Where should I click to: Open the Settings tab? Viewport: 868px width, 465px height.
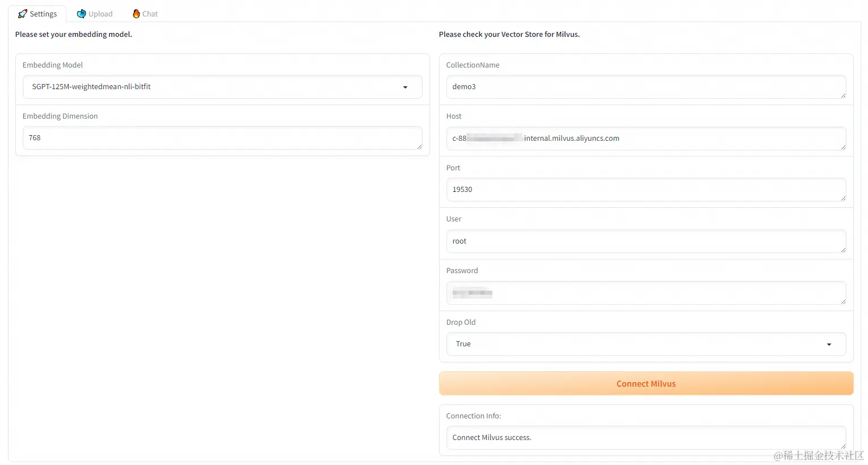click(37, 14)
